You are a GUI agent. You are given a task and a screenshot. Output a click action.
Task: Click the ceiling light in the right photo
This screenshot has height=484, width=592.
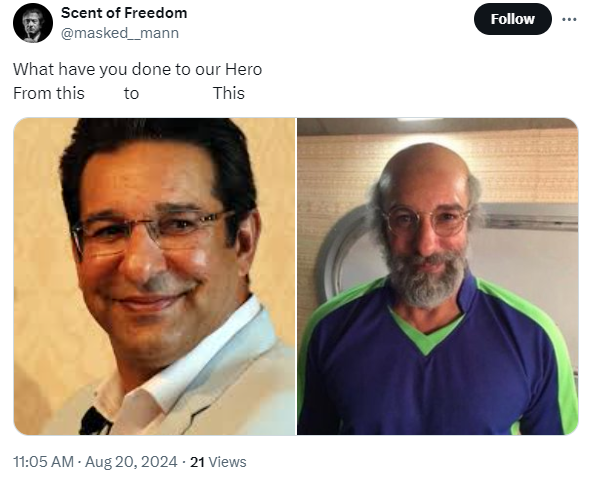(x=420, y=120)
